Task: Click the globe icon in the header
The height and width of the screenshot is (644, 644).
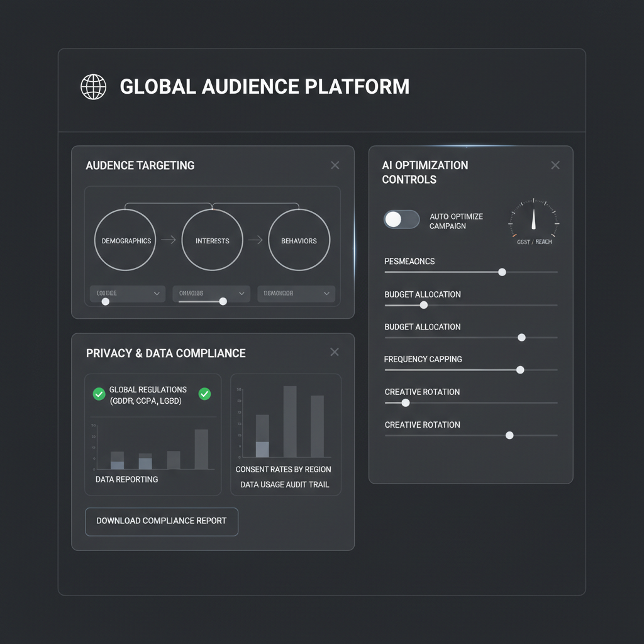Action: coord(93,87)
